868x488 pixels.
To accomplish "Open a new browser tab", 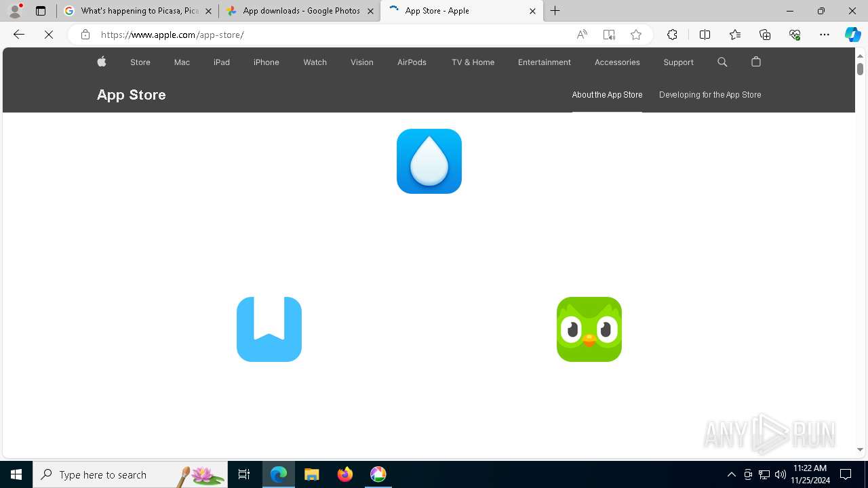I will point(555,11).
